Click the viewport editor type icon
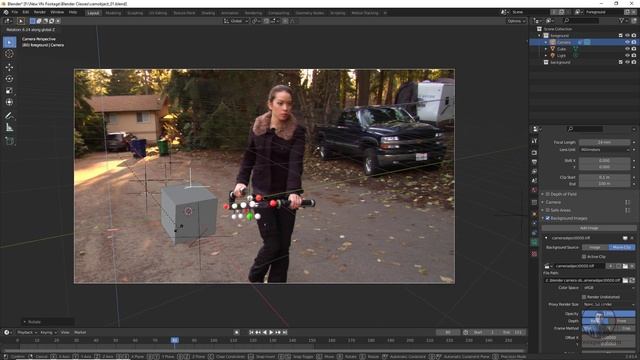Screen dimensions: 640x360 coord(7,21)
